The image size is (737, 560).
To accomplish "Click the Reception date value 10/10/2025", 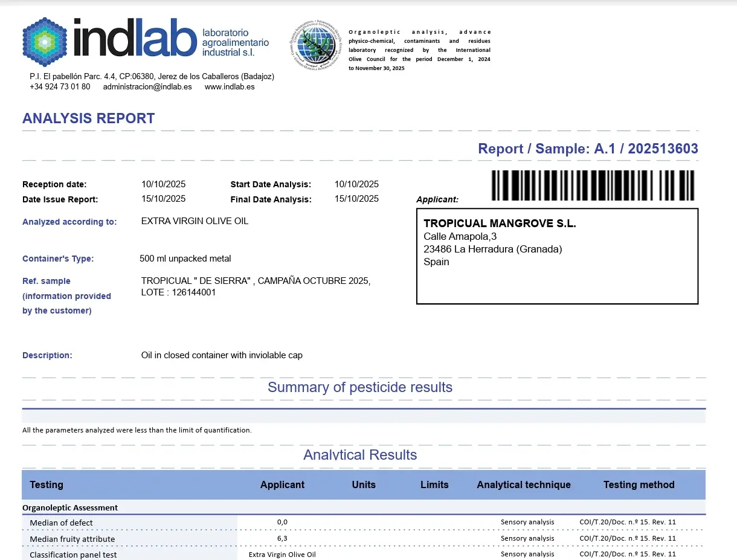I will click(163, 184).
